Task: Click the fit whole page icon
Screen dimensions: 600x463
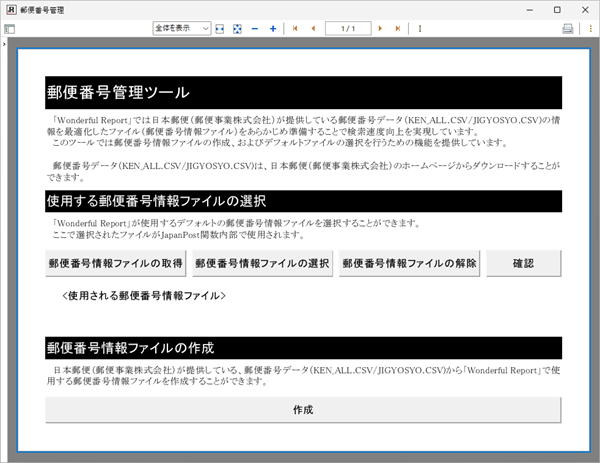Action: coord(237,29)
